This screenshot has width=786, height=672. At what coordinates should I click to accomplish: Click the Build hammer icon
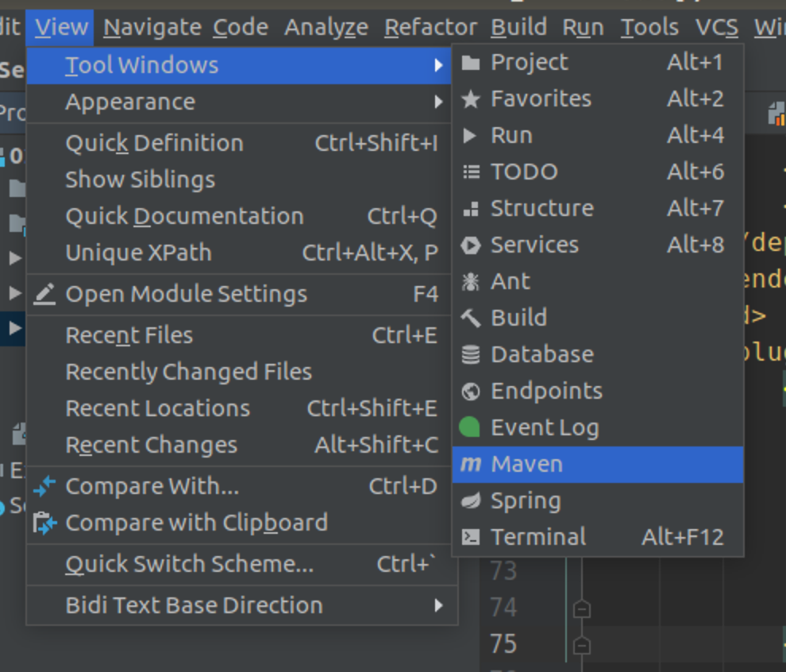click(x=471, y=318)
